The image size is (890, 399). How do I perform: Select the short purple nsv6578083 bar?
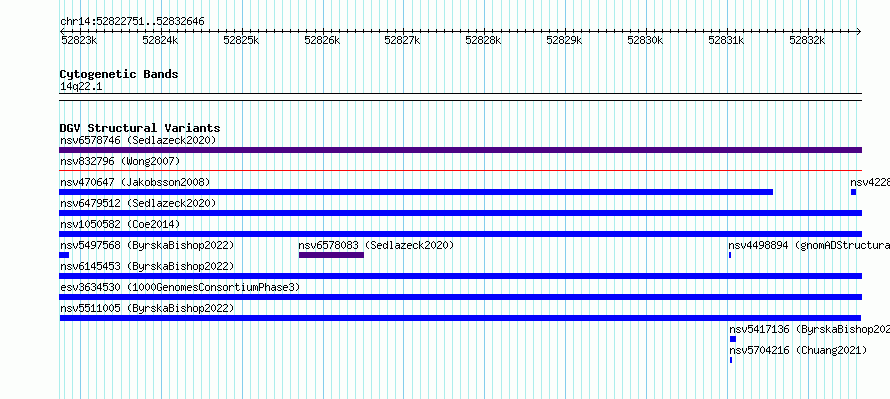(x=331, y=255)
